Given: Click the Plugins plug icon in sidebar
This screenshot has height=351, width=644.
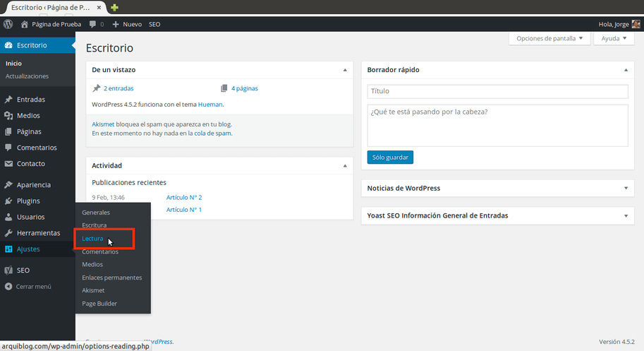Looking at the screenshot, I should pyautogui.click(x=8, y=201).
